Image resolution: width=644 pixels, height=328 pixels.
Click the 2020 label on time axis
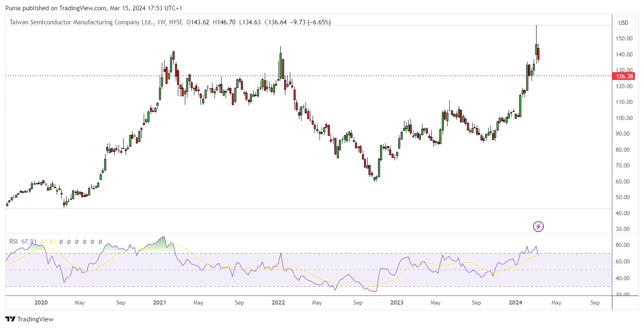tap(41, 302)
